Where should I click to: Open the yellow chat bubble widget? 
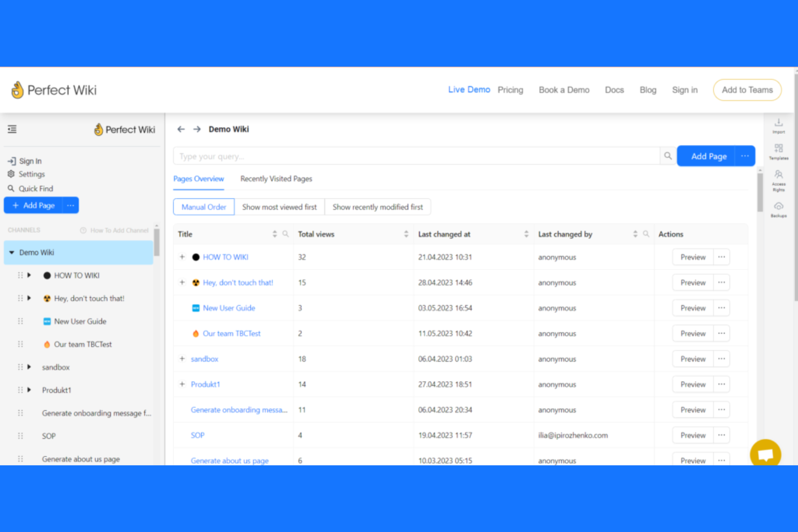[x=765, y=454]
